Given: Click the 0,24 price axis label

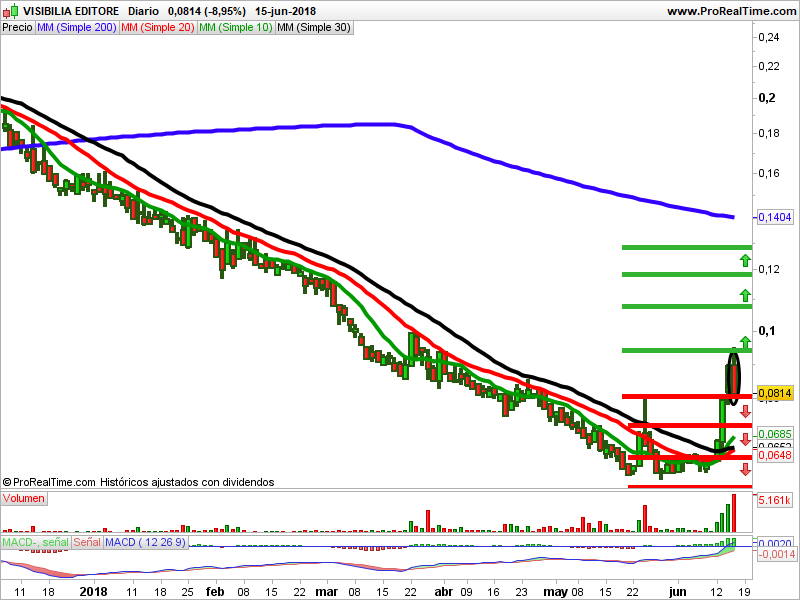Looking at the screenshot, I should [769, 37].
